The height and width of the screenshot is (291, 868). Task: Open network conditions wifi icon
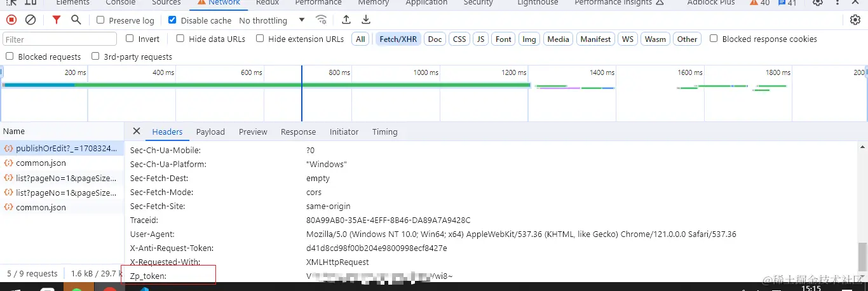pos(322,20)
